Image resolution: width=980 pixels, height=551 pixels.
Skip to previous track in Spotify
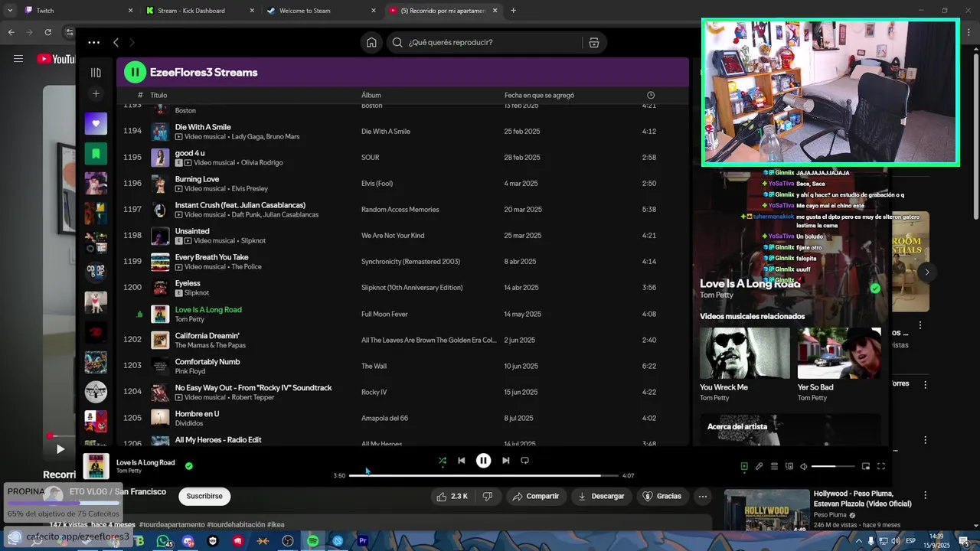tap(461, 461)
